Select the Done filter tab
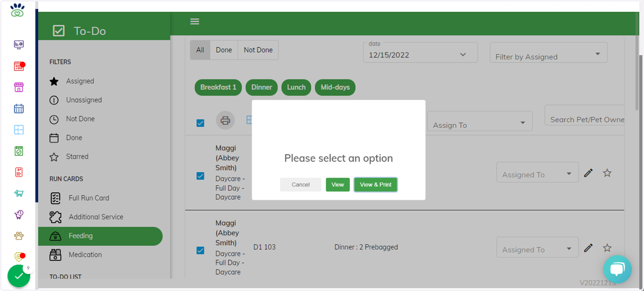Viewport: 644px width, 291px height. tap(224, 50)
